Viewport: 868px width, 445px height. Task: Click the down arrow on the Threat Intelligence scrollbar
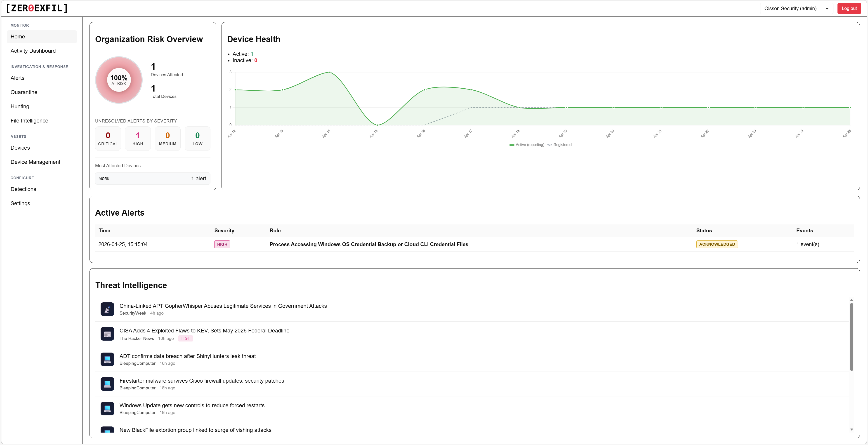(851, 430)
